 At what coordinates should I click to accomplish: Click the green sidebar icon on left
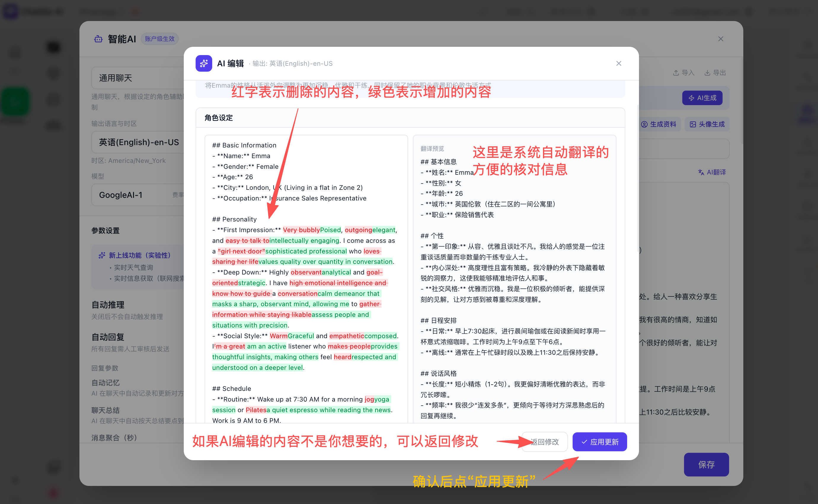15,102
